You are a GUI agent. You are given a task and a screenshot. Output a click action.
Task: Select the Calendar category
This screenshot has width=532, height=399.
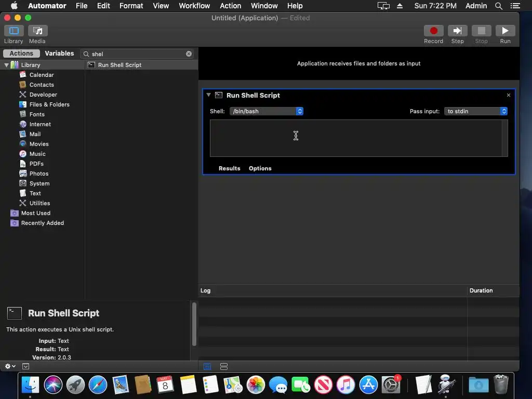42,75
